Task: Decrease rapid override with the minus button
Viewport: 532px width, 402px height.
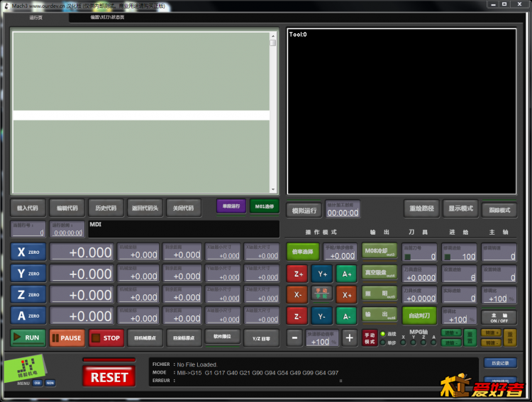Action: pyautogui.click(x=294, y=338)
